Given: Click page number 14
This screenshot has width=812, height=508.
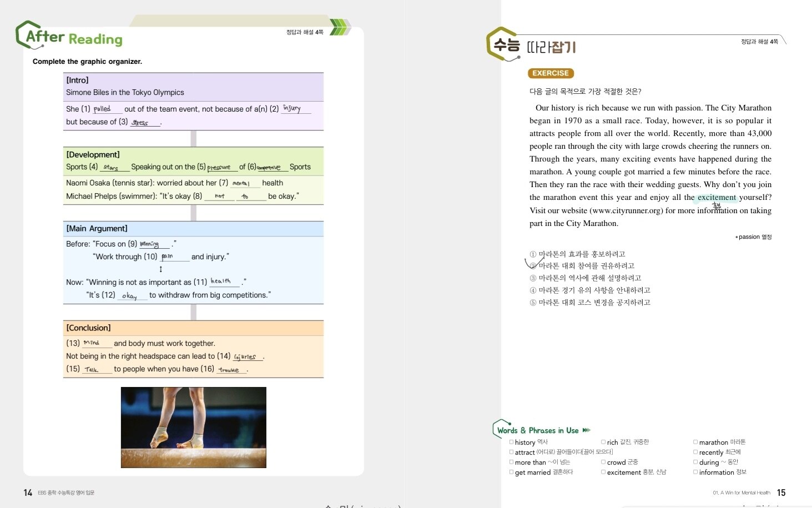Looking at the screenshot, I should 28,492.
